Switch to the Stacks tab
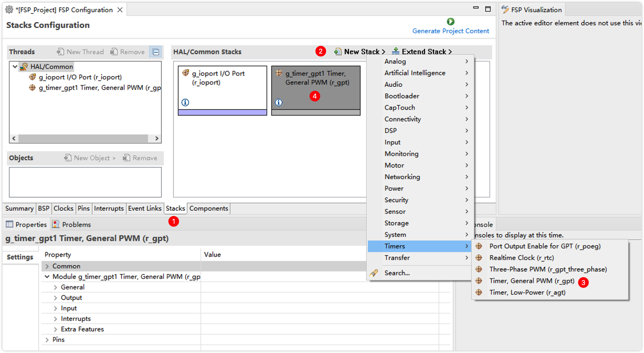644x353 pixels. click(x=175, y=208)
